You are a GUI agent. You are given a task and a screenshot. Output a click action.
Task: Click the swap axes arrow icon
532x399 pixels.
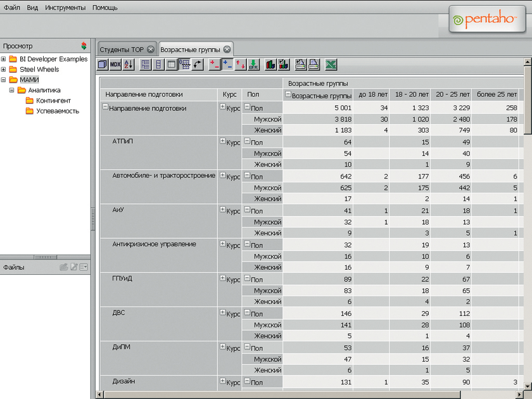pos(198,65)
